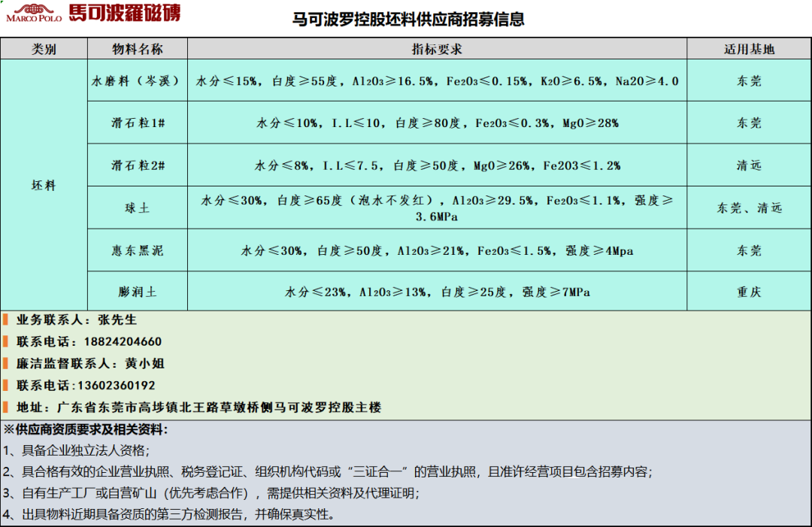Screen dimensions: 812x527
Task: Click the 物料名称 column header
Action: [138, 49]
